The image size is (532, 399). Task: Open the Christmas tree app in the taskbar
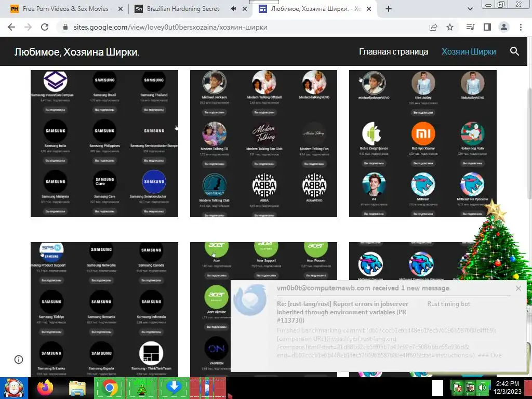coord(141,388)
